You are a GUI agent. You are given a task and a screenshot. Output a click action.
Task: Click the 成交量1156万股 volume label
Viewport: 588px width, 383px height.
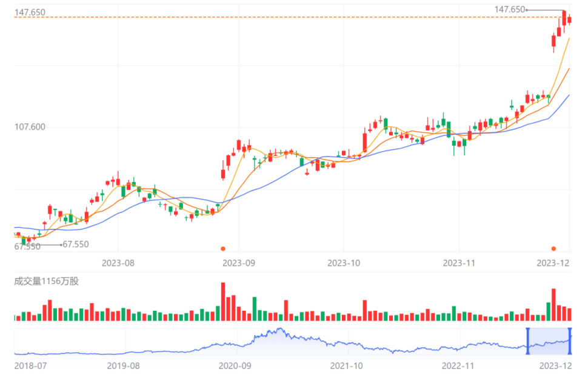tap(47, 281)
